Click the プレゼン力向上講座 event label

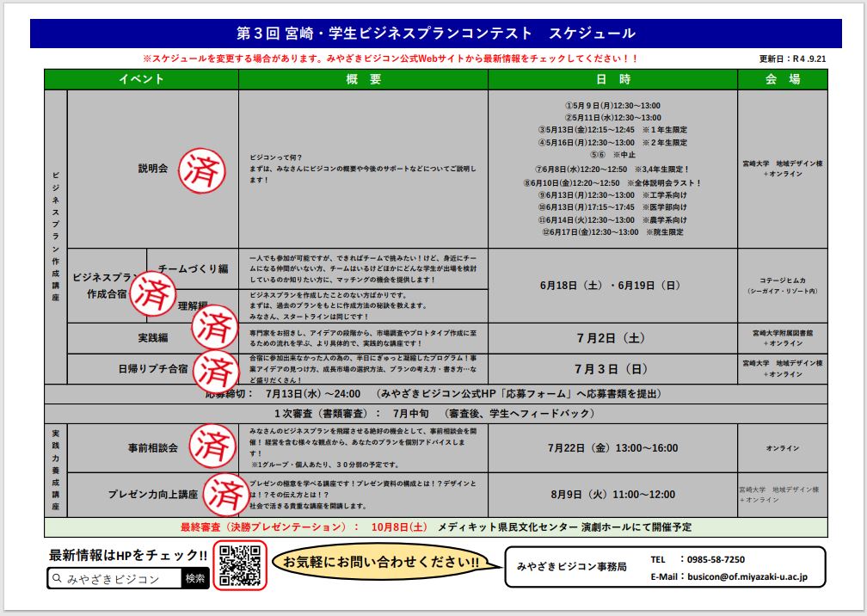click(152, 495)
